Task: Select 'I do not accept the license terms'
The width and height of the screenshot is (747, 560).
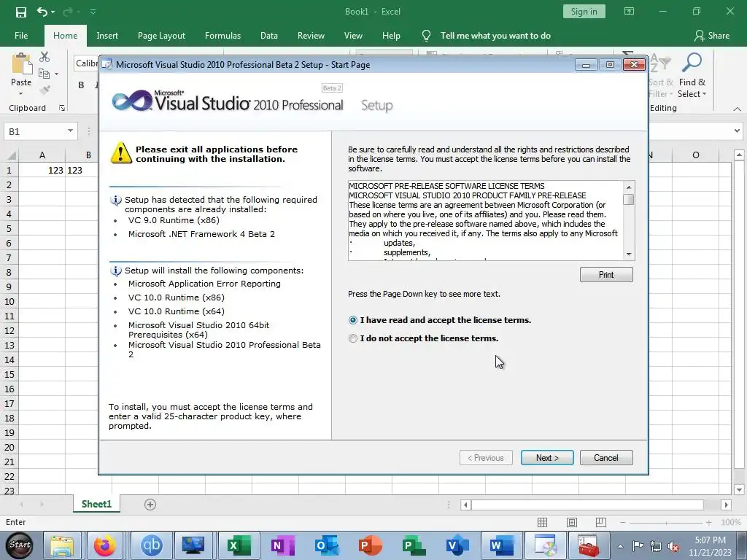Action: (x=424, y=338)
